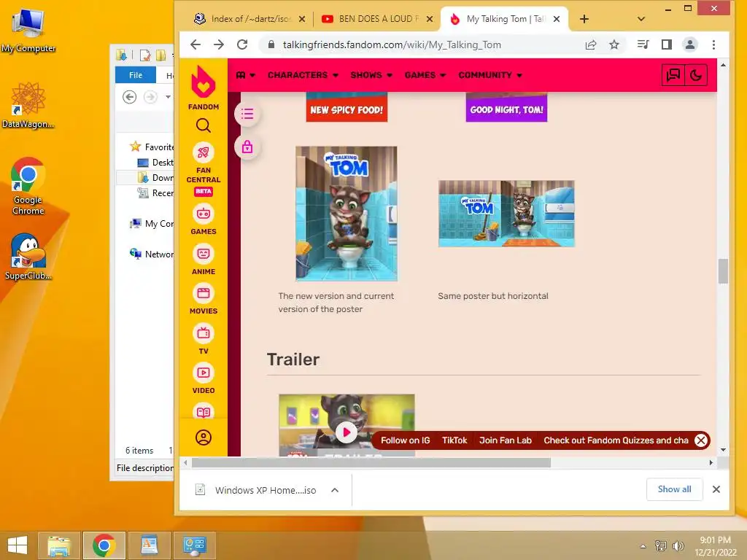
Task: Expand download item options chevron
Action: [x=335, y=490]
